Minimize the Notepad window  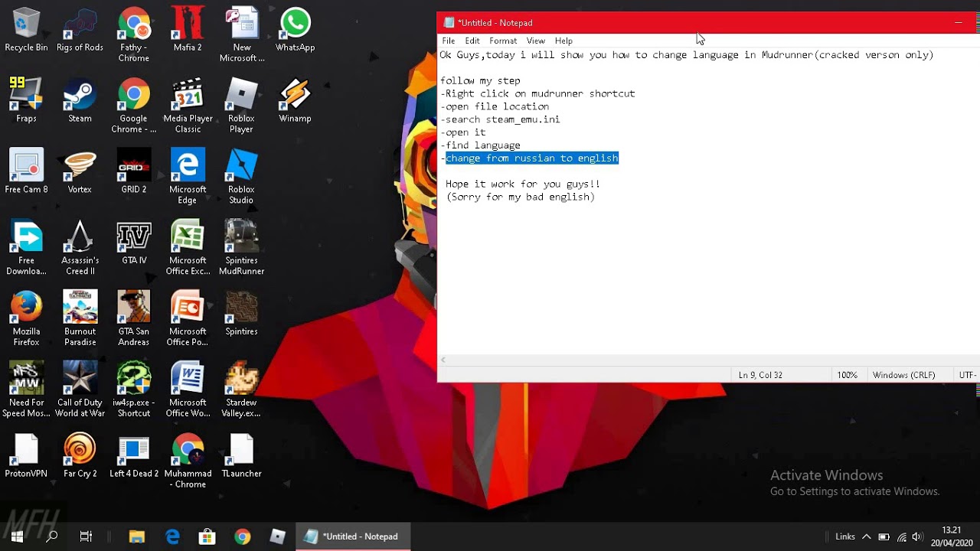(x=958, y=23)
